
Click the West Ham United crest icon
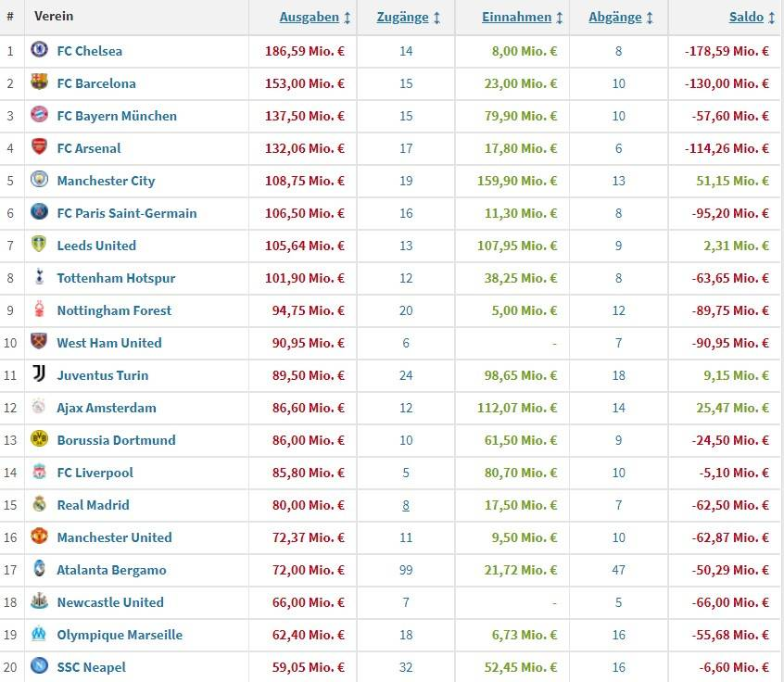[39, 341]
